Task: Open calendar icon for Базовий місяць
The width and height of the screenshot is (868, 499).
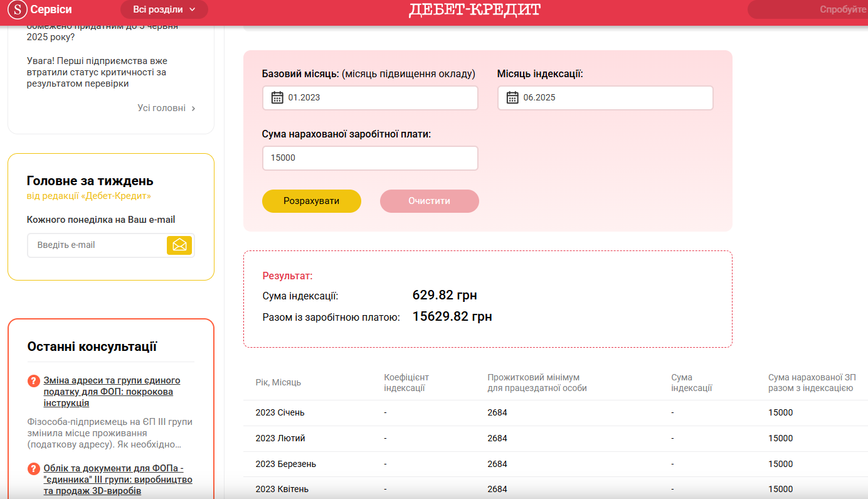Action: (x=277, y=97)
